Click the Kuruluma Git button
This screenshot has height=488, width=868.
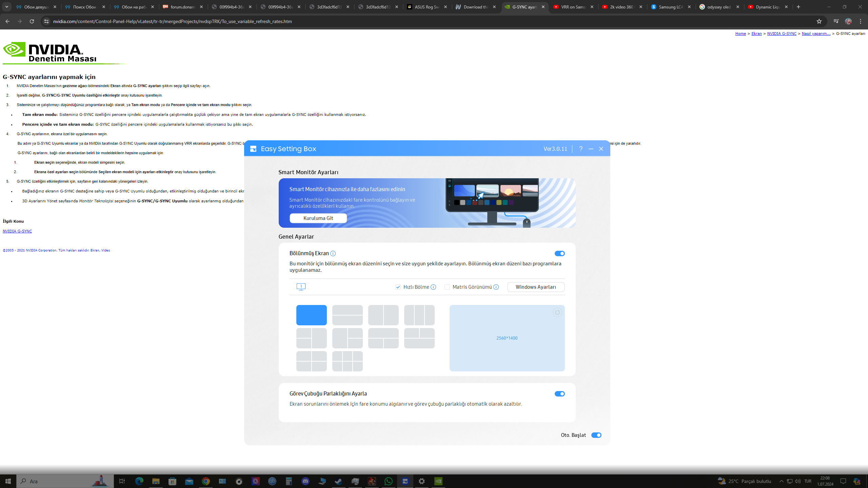[318, 218]
